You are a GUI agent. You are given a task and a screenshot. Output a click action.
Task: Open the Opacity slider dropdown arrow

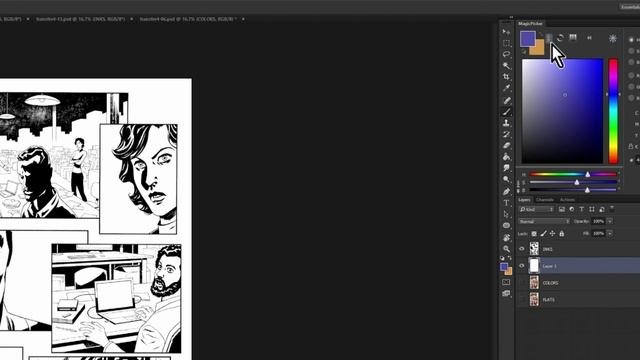click(x=610, y=221)
